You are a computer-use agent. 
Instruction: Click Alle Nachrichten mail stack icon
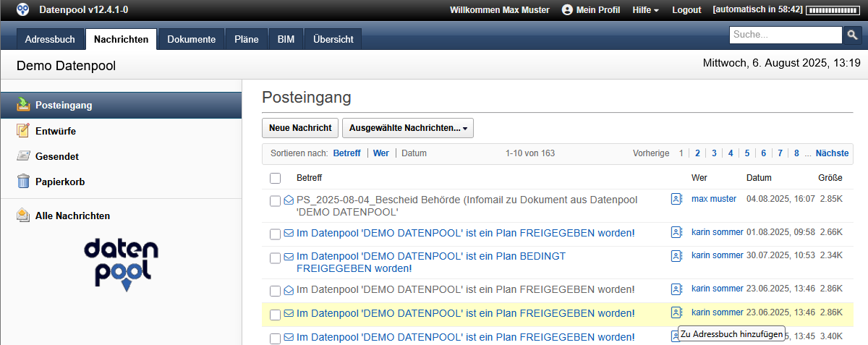pos(23,216)
